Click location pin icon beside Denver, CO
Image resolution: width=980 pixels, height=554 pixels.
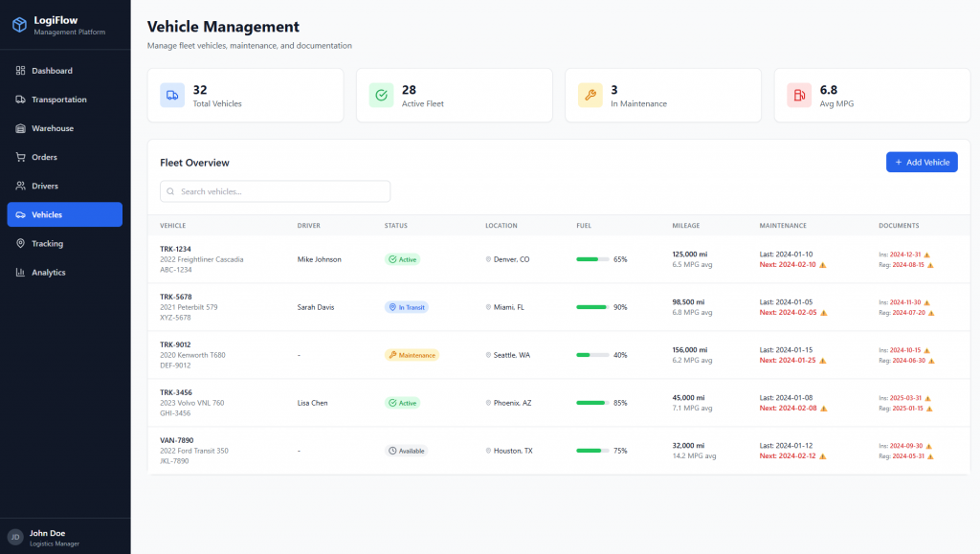pyautogui.click(x=489, y=259)
